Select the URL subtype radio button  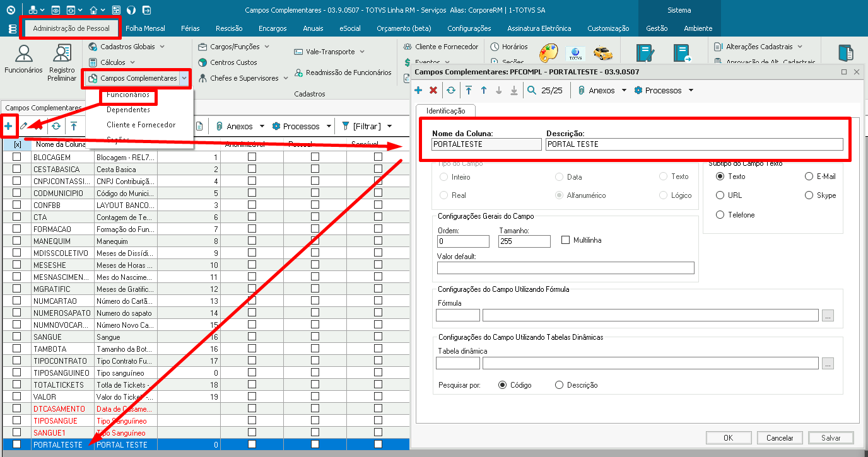[720, 195]
